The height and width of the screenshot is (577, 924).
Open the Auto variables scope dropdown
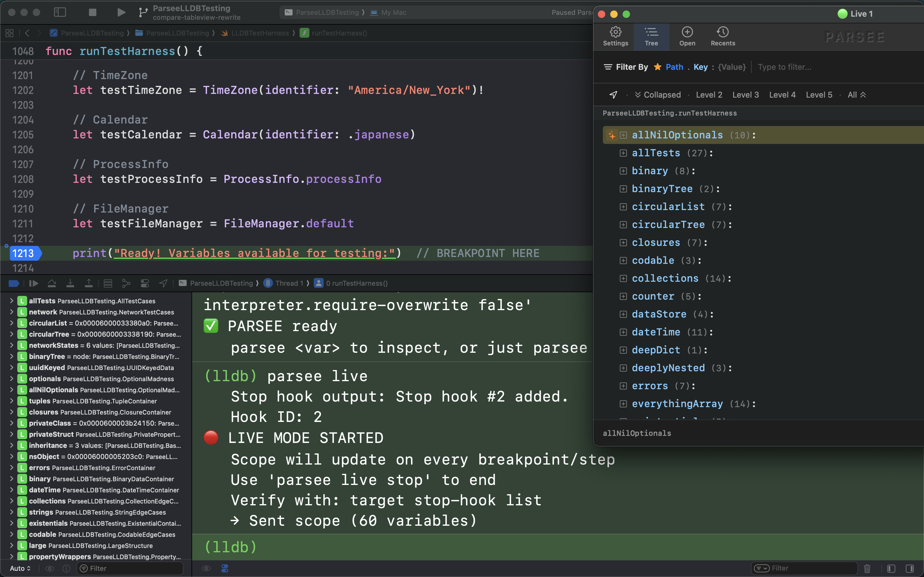pos(20,568)
